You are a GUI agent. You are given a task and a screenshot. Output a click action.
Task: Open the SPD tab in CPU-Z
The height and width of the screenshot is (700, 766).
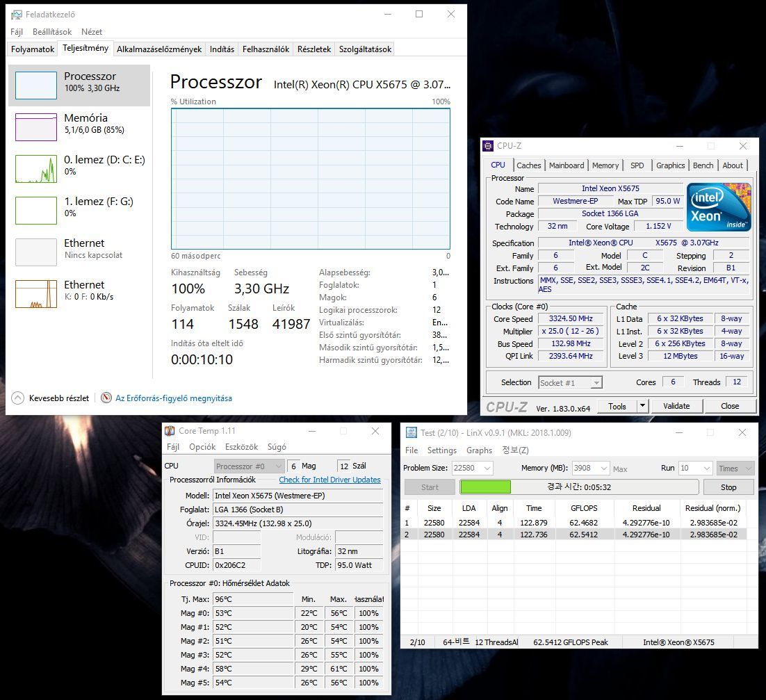tap(637, 165)
